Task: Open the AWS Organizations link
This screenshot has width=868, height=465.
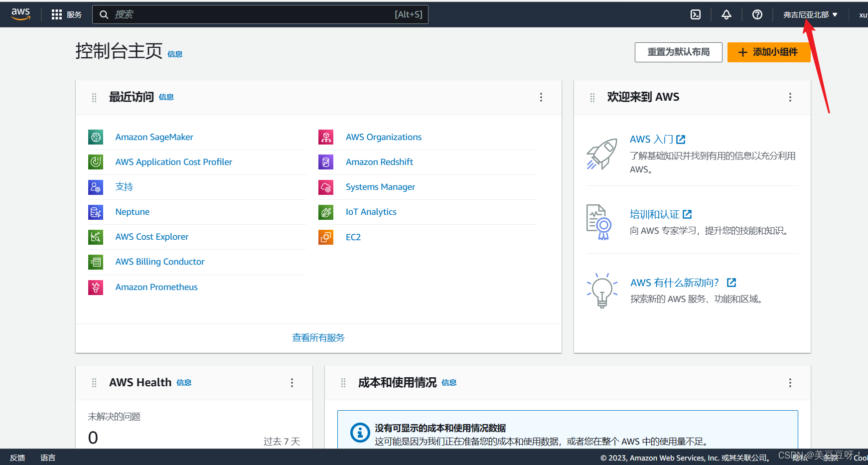Action: point(384,137)
